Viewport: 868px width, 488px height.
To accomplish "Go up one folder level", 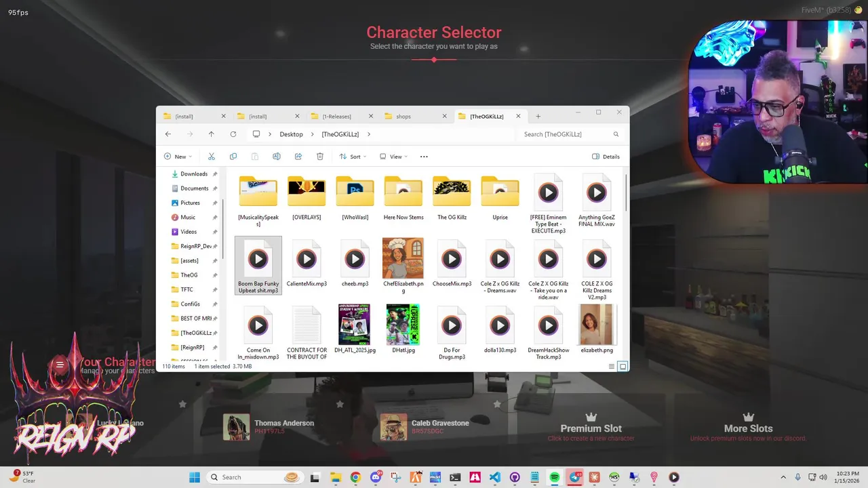I will coord(212,134).
